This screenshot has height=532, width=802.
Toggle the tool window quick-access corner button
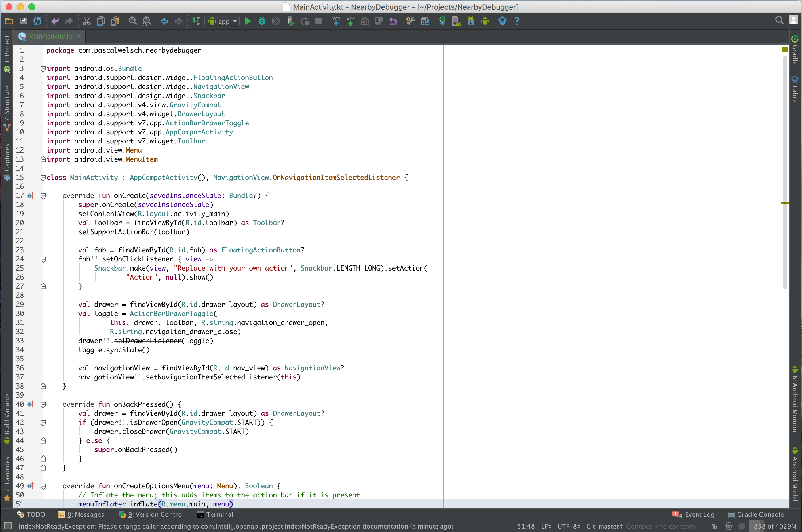7,527
